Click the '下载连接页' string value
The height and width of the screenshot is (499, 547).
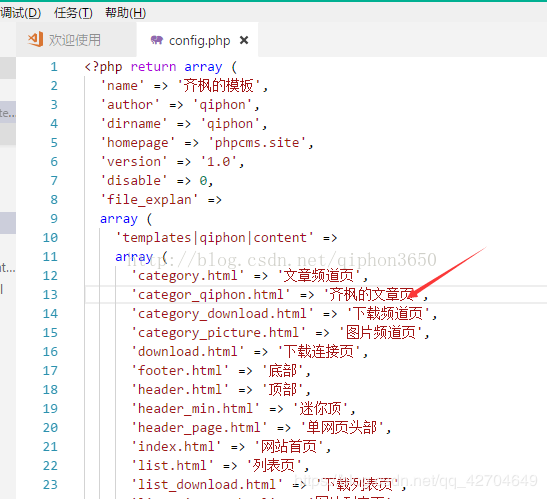click(319, 351)
